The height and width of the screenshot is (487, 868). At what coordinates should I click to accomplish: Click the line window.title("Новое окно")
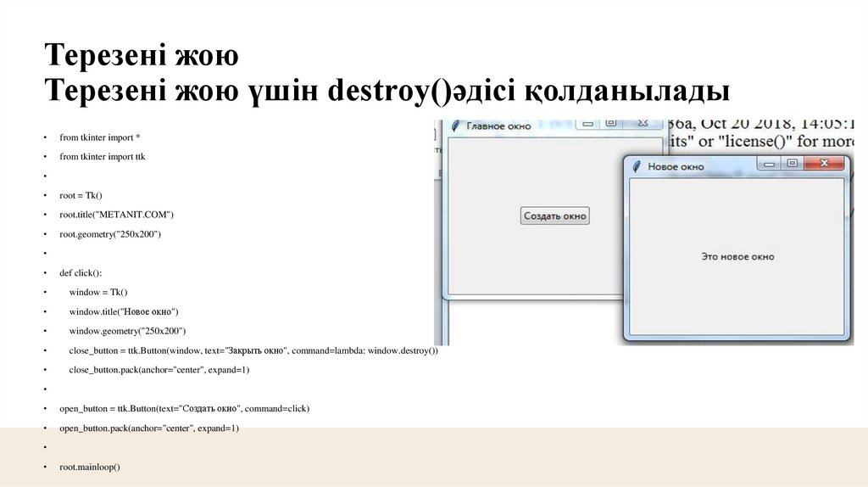click(124, 311)
